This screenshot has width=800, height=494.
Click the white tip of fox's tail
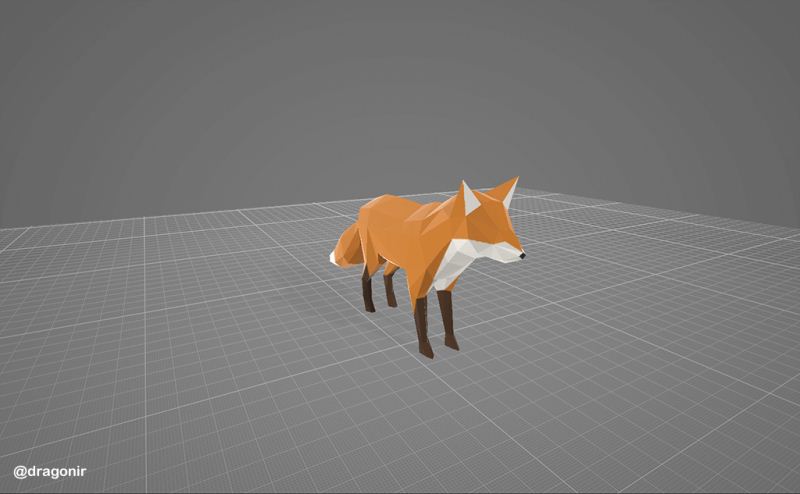(x=334, y=258)
